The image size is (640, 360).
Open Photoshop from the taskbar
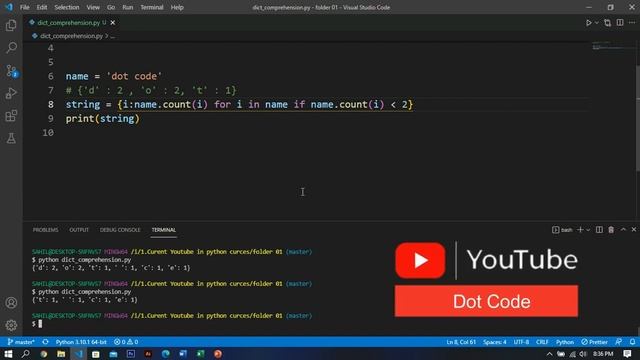click(131, 353)
